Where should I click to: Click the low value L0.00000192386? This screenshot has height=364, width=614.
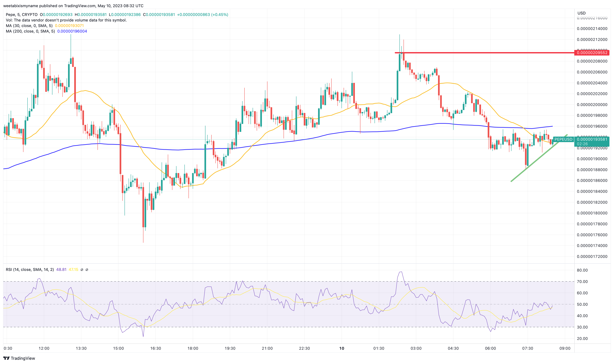125,14
